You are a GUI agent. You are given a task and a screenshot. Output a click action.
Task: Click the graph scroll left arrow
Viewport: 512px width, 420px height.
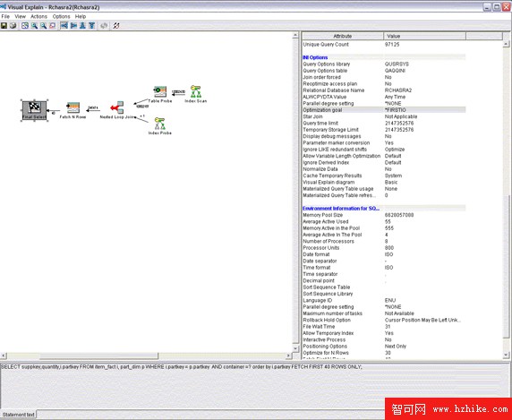tap(3, 356)
